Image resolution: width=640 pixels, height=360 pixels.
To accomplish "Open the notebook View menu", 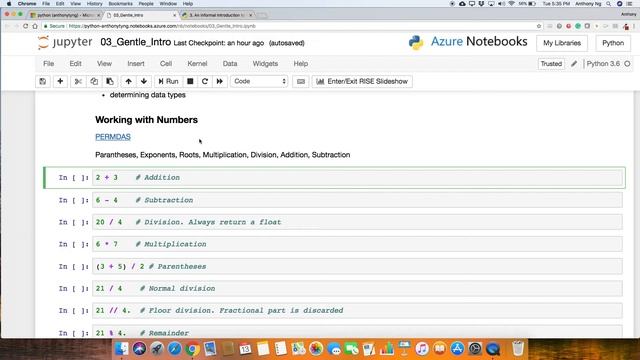I will [x=104, y=64].
